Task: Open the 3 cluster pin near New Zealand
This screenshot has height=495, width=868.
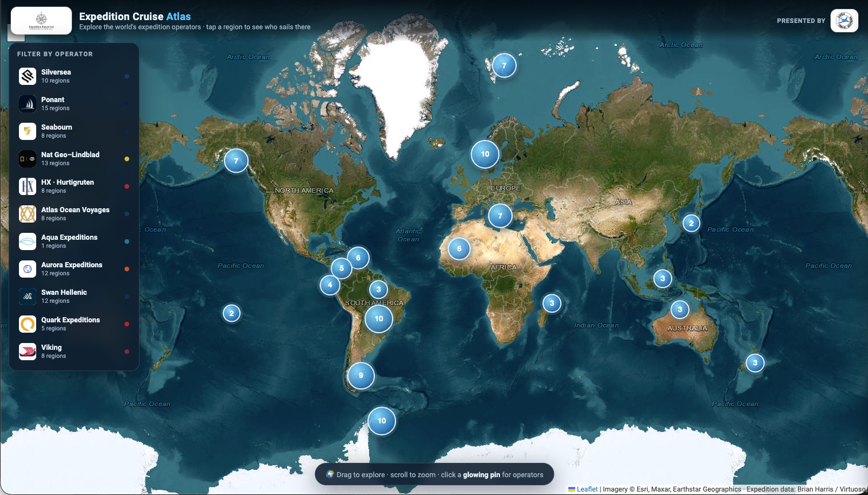Action: click(755, 363)
